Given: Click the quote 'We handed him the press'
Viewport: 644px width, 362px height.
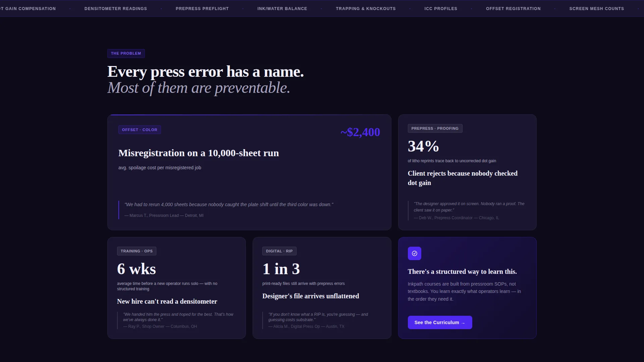Looking at the screenshot, I should [x=178, y=317].
